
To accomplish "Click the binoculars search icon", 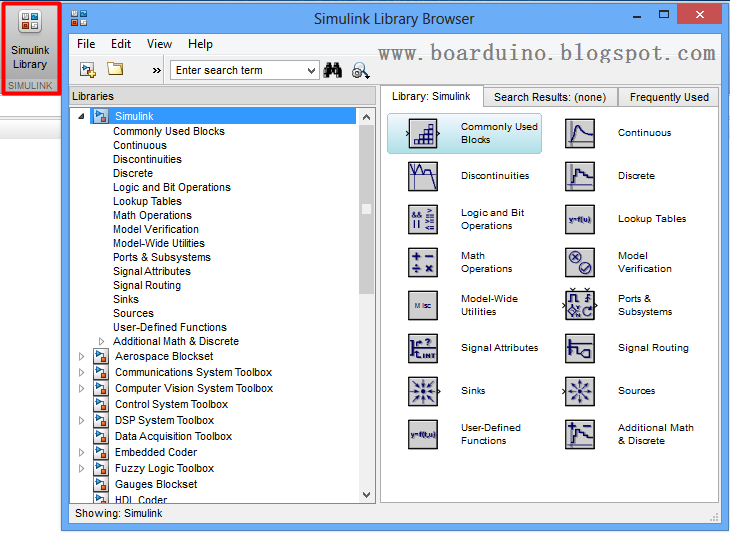I will [x=332, y=70].
